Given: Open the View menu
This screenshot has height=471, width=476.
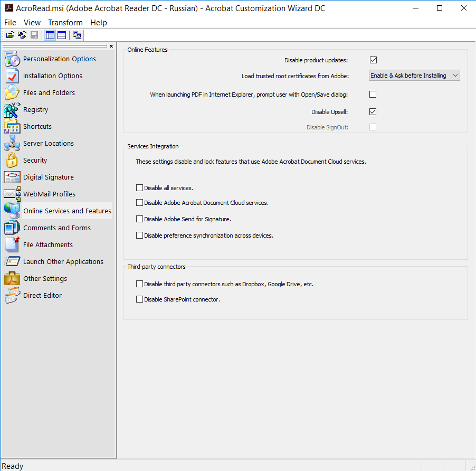Looking at the screenshot, I should [32, 23].
